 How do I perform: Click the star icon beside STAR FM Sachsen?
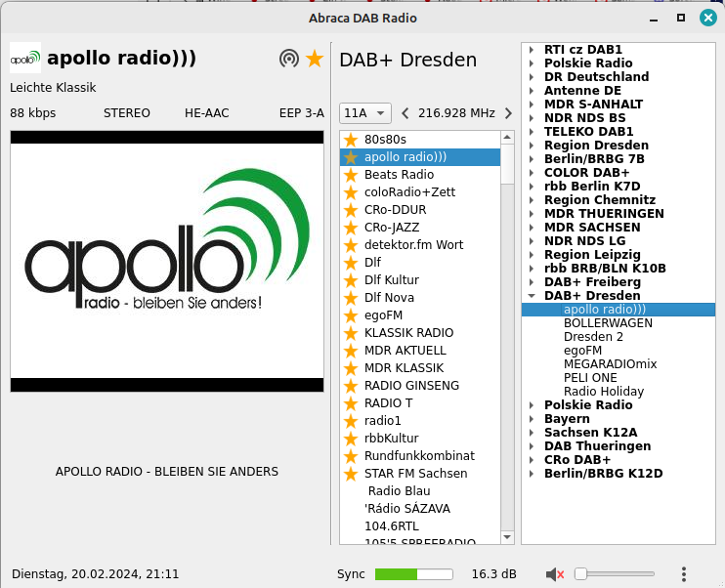point(351,474)
